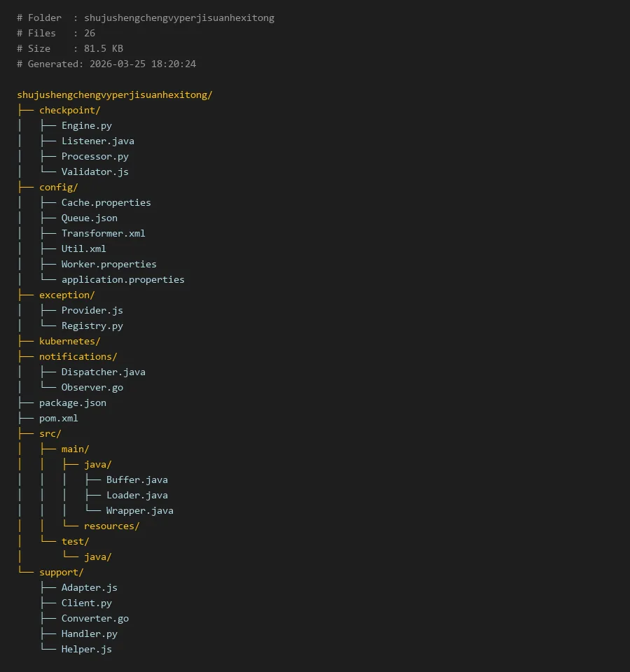Select Wrapper.java under main/java

[x=139, y=510]
